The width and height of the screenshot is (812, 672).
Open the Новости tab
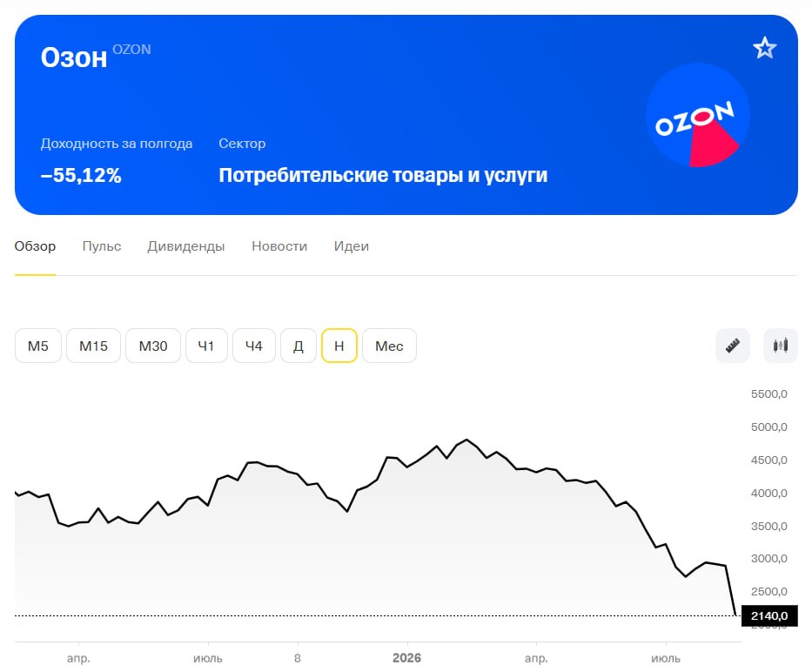(279, 246)
